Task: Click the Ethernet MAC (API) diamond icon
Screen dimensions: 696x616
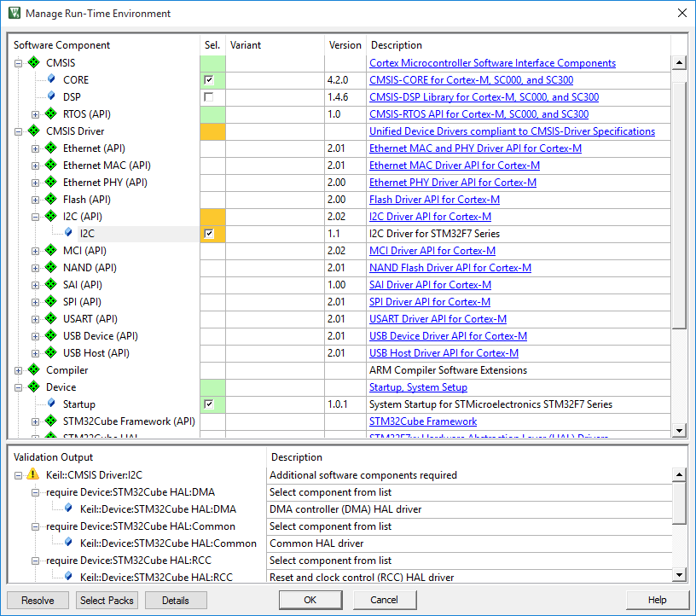Action: click(x=51, y=166)
